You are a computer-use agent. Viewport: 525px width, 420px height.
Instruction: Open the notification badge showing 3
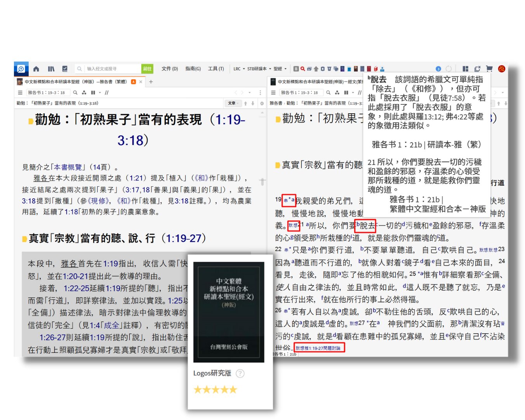438,69
